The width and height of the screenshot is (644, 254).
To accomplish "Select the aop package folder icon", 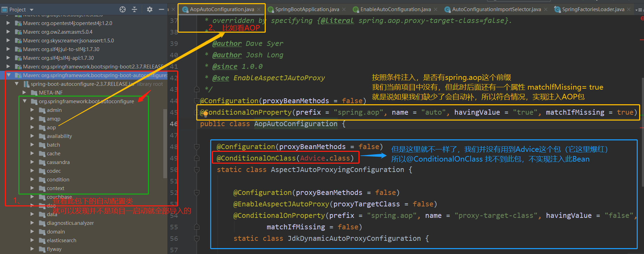I will 42,128.
